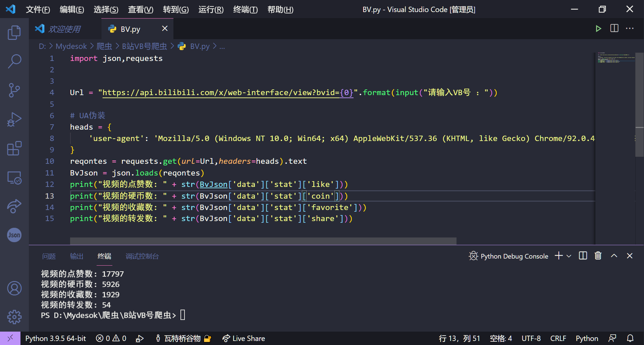Create a new terminal with plus icon
644x345 pixels.
coord(558,256)
